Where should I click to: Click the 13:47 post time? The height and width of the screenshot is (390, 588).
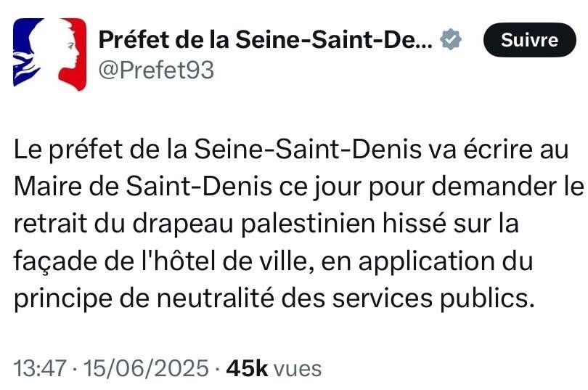pyautogui.click(x=38, y=368)
